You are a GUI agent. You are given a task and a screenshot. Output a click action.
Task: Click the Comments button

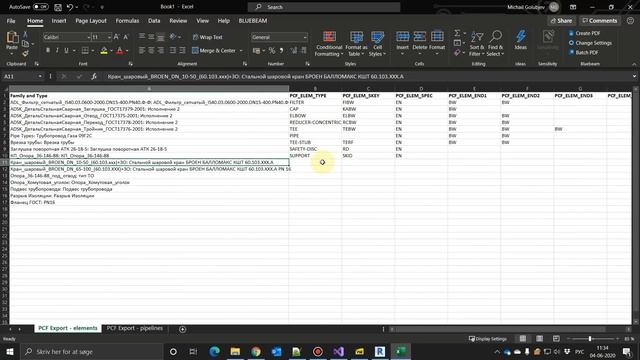pyautogui.click(x=600, y=21)
